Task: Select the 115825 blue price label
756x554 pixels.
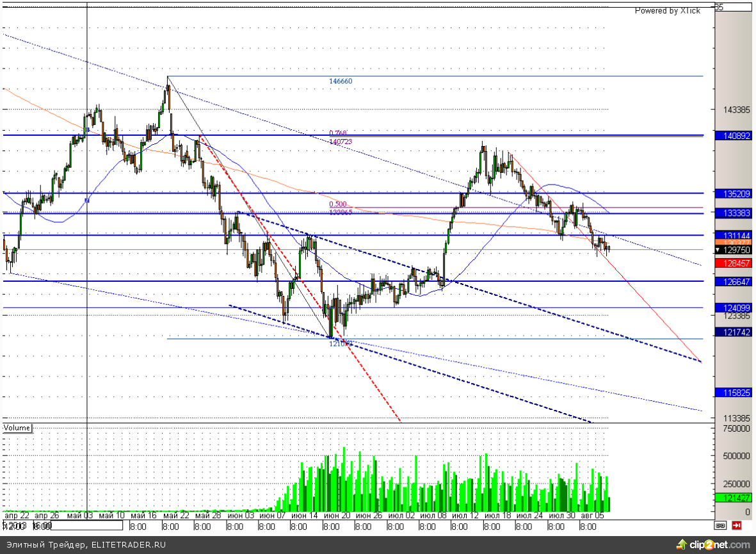Action: click(x=733, y=391)
